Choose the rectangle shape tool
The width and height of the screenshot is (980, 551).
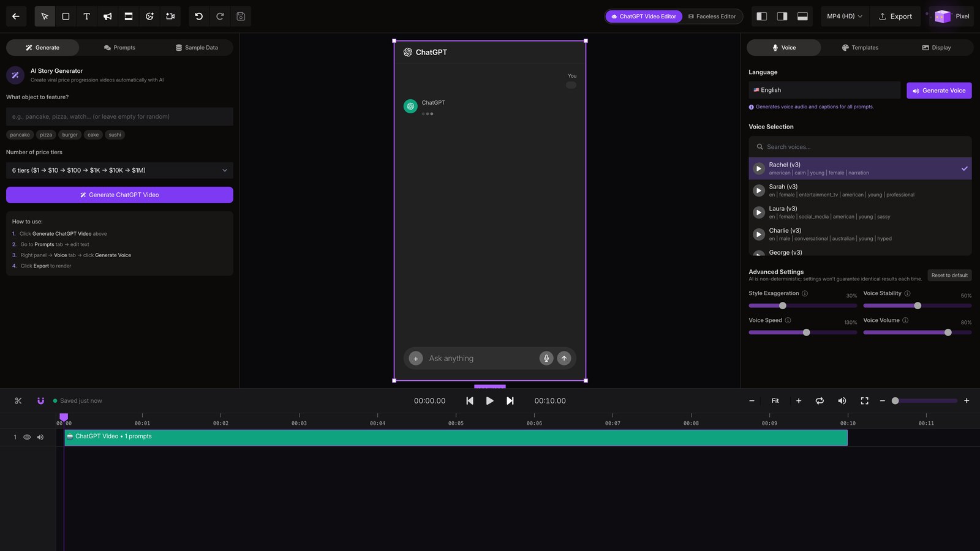tap(66, 17)
